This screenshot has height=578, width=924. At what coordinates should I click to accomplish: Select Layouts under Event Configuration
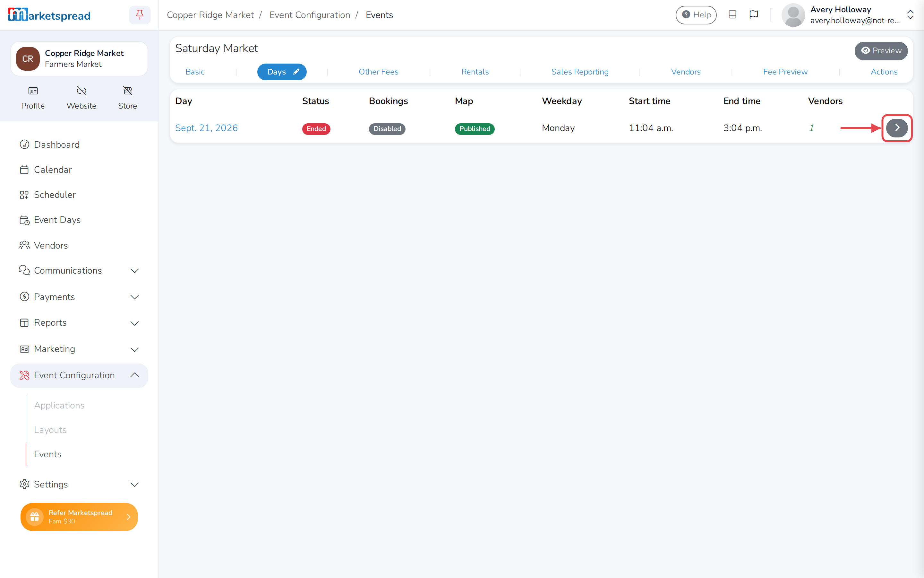click(x=50, y=430)
